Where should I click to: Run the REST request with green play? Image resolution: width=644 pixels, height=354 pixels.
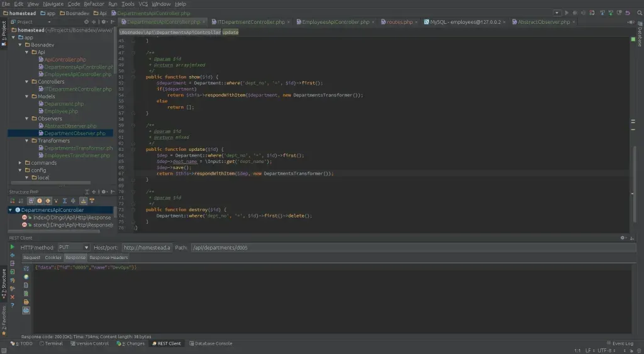tap(12, 247)
